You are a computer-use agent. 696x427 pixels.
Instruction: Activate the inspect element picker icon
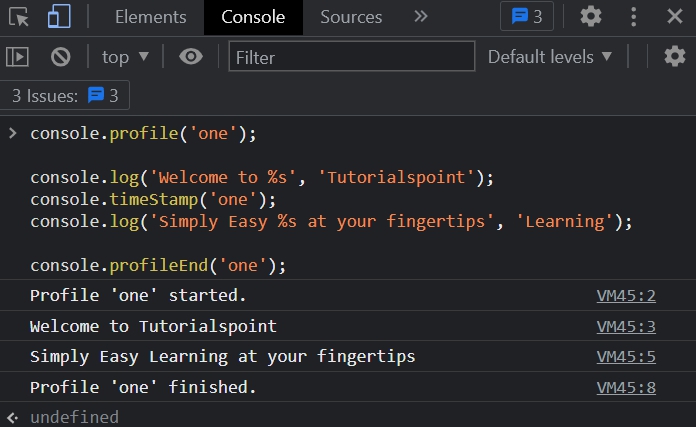21,16
